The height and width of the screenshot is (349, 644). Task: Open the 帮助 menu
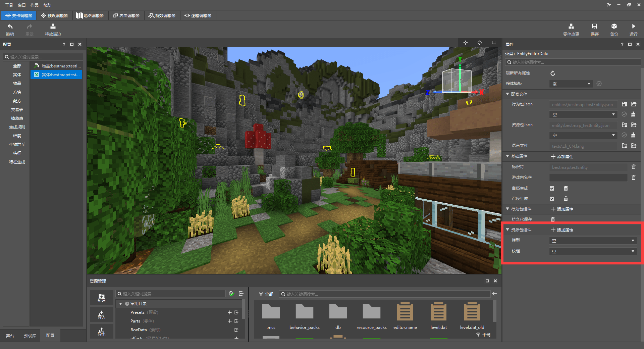coord(47,5)
